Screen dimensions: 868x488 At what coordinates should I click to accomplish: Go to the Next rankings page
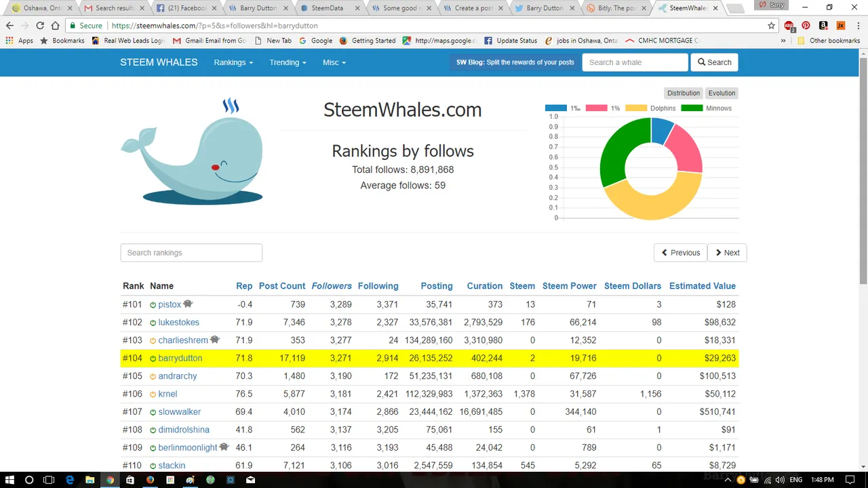(x=727, y=253)
